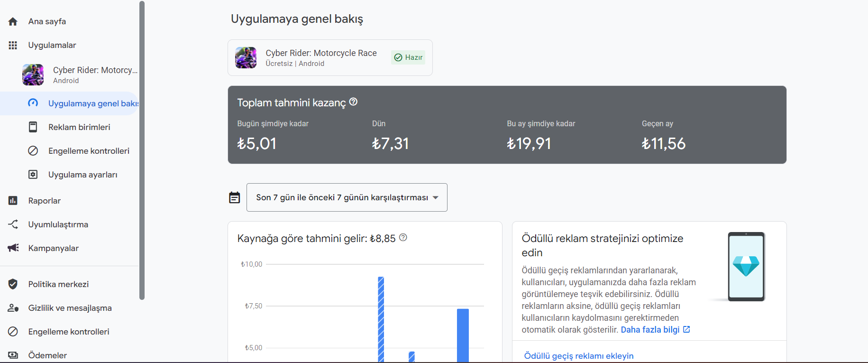
Task: Select Uyumlulaştırma menu item
Action: tap(58, 224)
